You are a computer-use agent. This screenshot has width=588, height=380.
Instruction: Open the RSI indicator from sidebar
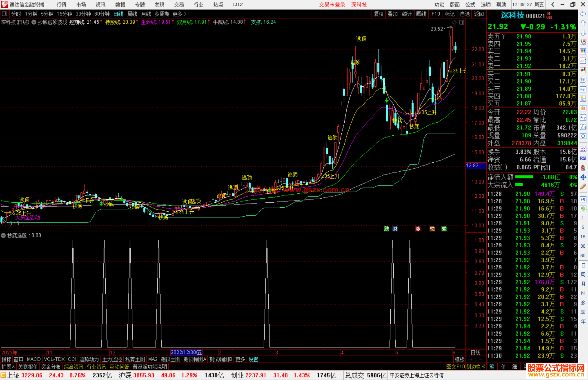[x=583, y=158]
